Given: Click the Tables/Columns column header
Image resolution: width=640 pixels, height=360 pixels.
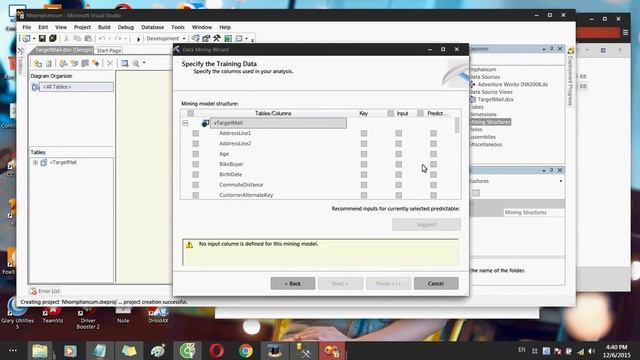Looking at the screenshot, I should tap(273, 113).
